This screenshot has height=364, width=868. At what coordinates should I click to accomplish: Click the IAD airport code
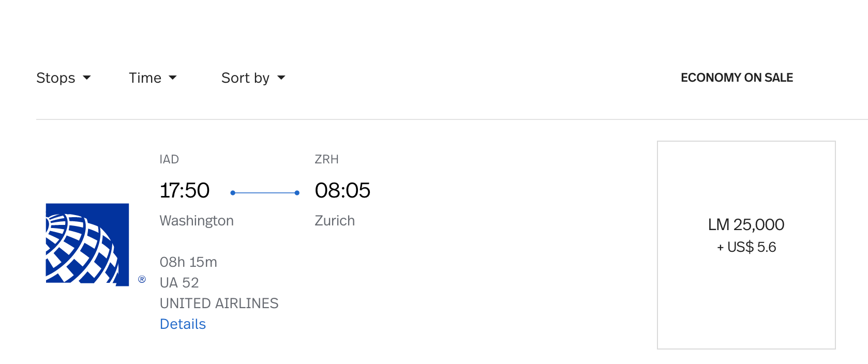point(169,159)
